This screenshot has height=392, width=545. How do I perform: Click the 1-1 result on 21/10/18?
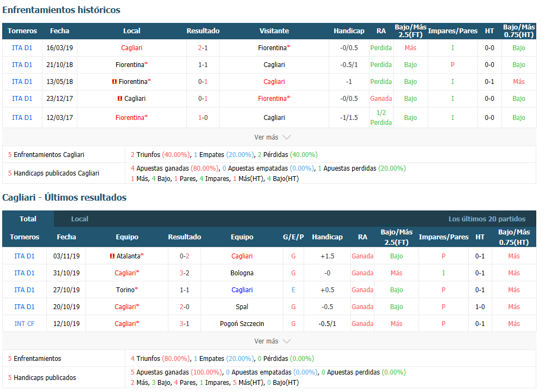click(203, 65)
